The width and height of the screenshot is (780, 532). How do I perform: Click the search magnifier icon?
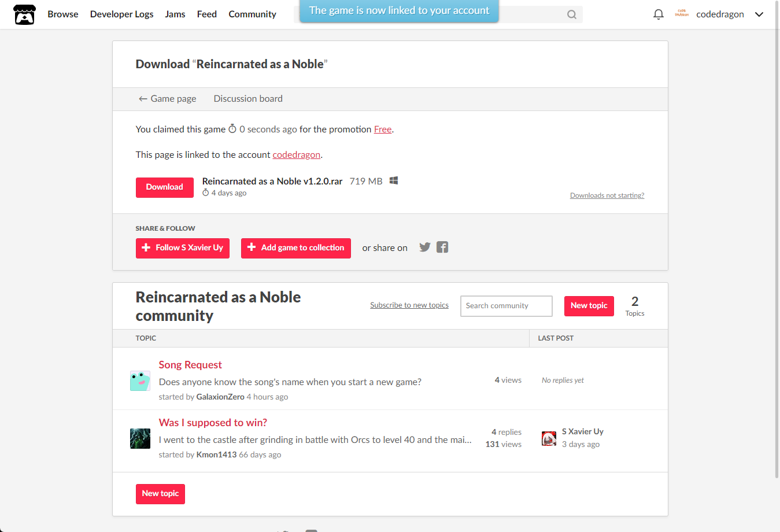(572, 14)
